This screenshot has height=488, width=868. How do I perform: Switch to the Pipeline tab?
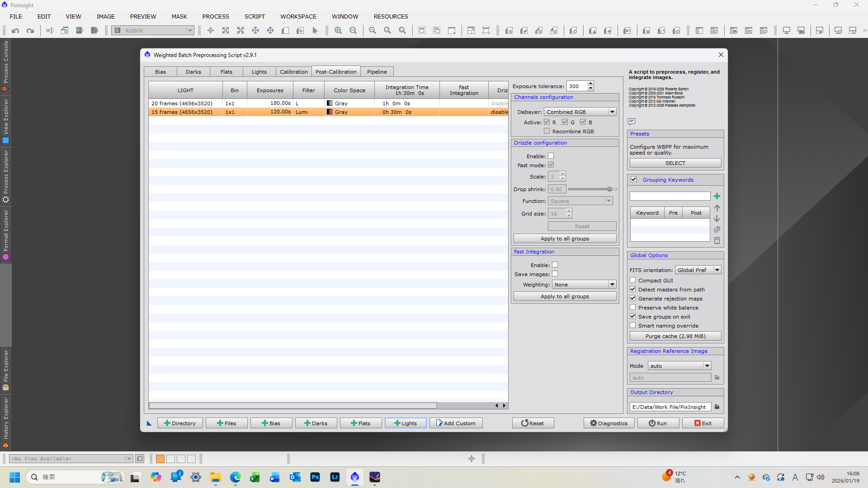pos(377,72)
